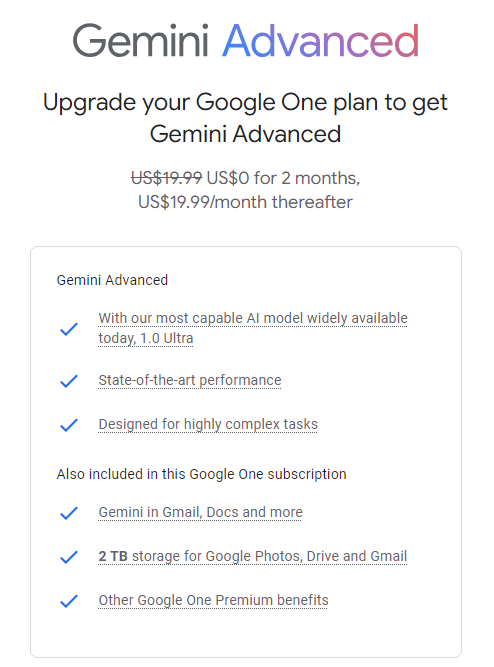Open the 'State-of-the-art performance' link
Screen dimensions: 494x667
190,380
